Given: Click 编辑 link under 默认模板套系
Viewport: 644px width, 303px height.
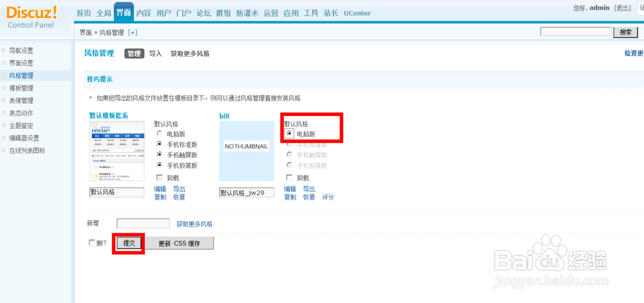Looking at the screenshot, I should click(160, 189).
